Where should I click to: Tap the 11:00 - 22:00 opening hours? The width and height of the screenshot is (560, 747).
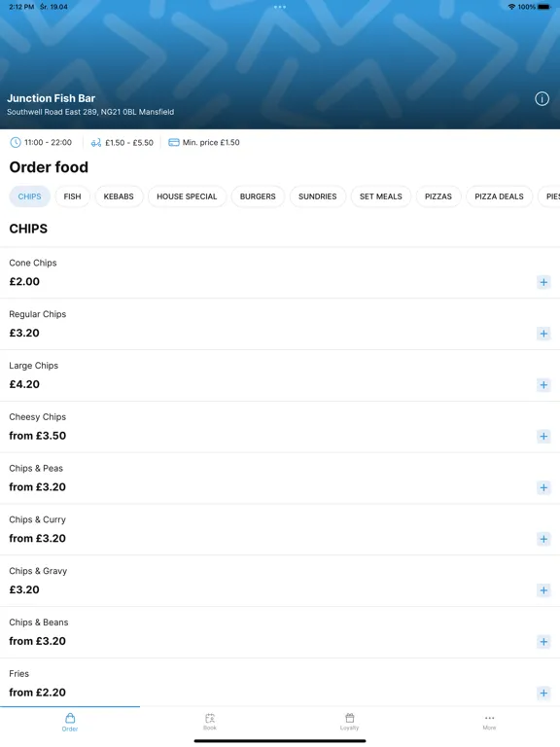48,142
